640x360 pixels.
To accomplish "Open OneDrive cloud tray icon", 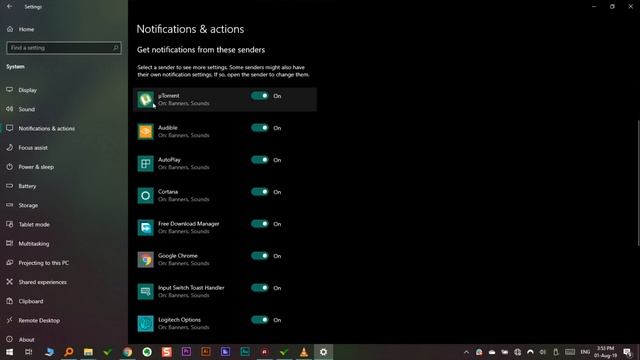I will [x=492, y=352].
